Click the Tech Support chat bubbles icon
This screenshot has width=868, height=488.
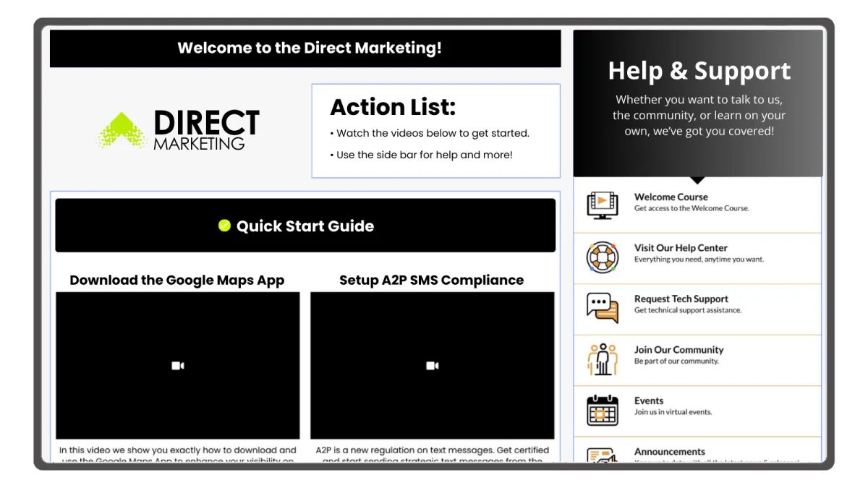click(602, 307)
